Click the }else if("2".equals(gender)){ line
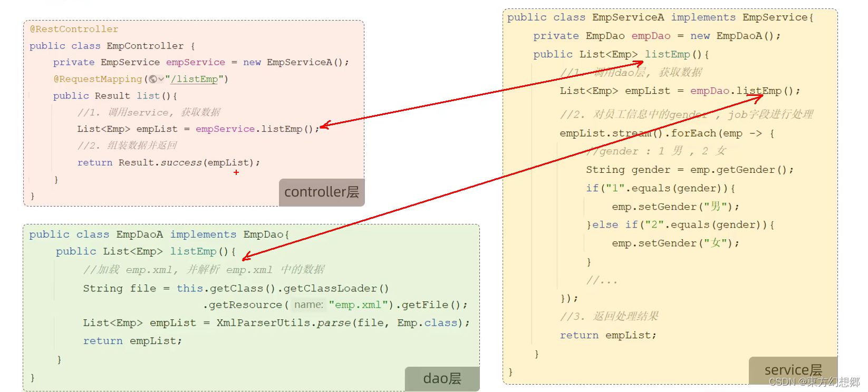 tap(680, 225)
